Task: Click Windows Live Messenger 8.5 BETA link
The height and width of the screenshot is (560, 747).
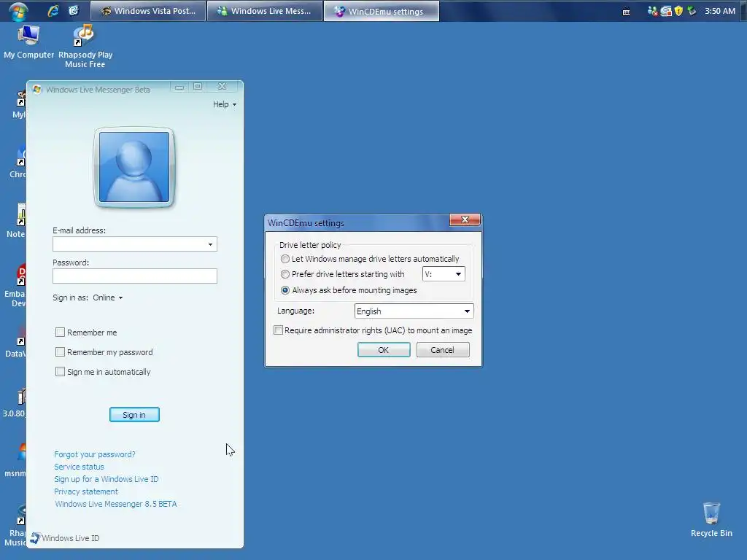Action: click(116, 504)
